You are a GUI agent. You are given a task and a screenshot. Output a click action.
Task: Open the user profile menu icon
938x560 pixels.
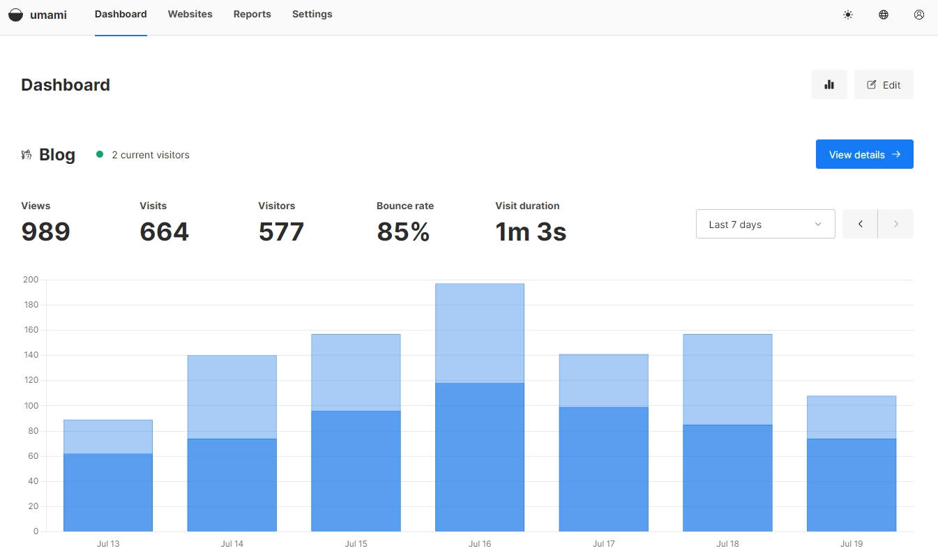click(919, 15)
